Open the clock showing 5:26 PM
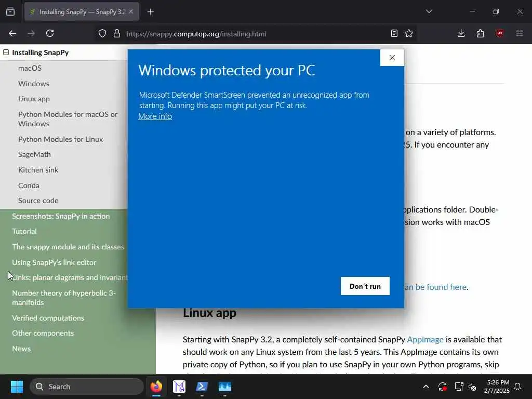Screen dimensions: 532x399 497,387
